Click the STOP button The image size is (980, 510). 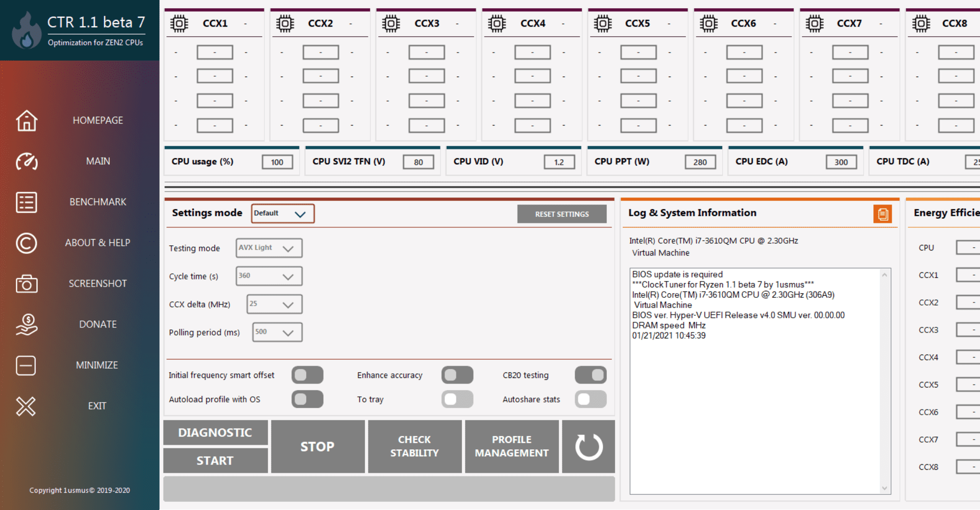(x=317, y=447)
